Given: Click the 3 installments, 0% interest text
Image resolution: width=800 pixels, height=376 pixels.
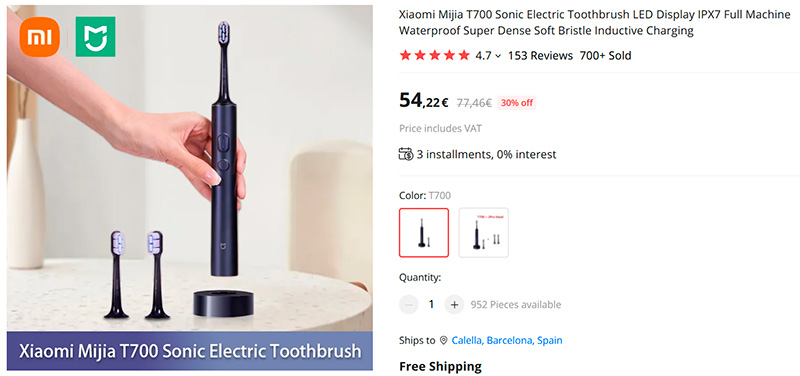Looking at the screenshot, I should 486,154.
